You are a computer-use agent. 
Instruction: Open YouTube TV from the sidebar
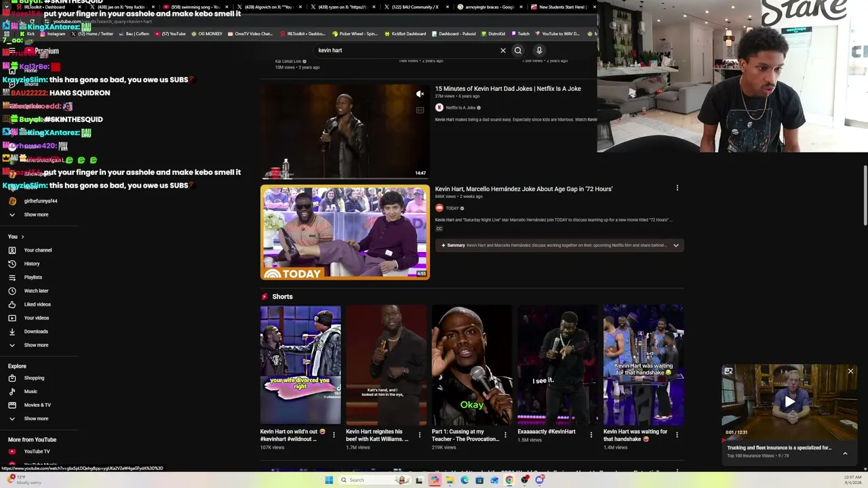coord(37,451)
